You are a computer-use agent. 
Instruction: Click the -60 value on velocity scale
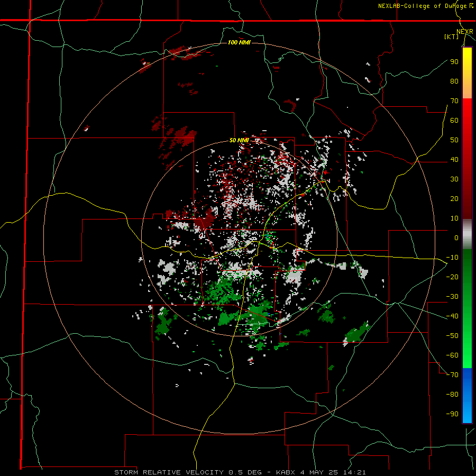[452, 355]
